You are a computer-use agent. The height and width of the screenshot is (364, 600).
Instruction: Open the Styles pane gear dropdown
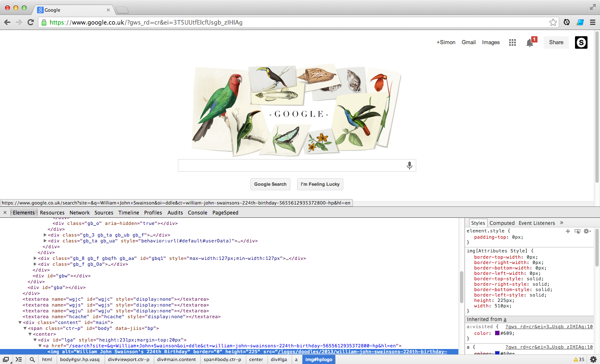pos(587,231)
